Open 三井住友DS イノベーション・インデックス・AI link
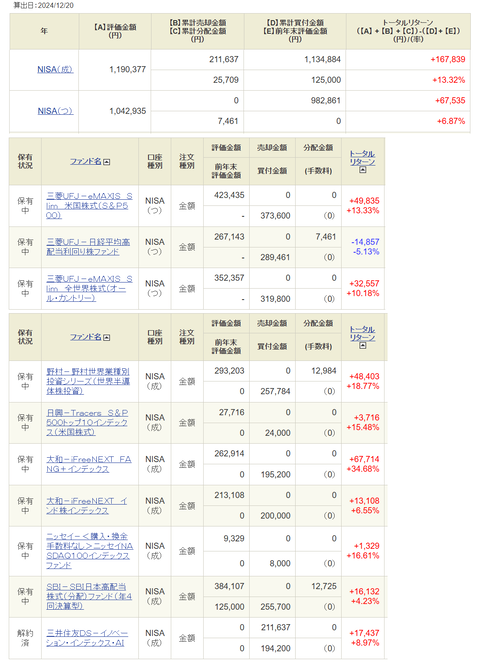480x664 pixels. tap(87, 638)
